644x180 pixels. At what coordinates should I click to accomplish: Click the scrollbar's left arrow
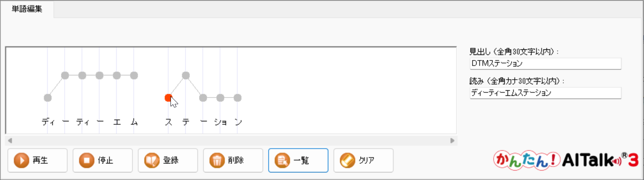[10, 140]
